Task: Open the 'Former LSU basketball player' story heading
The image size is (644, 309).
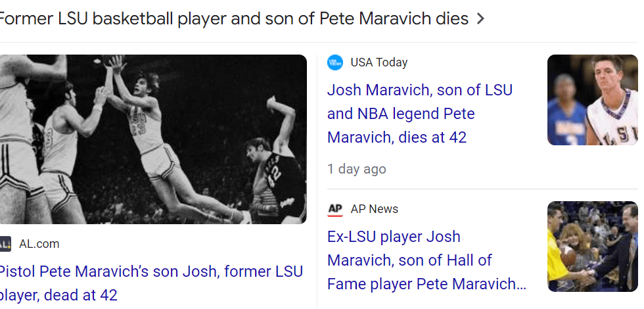Action: [x=233, y=18]
